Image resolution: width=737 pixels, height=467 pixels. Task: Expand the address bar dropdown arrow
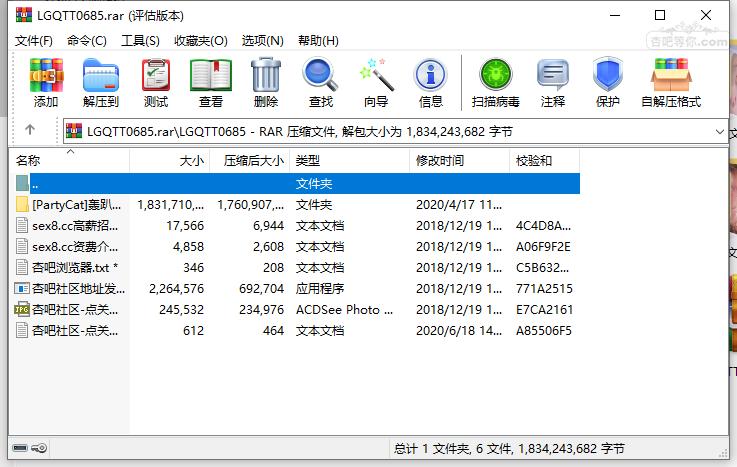(719, 132)
